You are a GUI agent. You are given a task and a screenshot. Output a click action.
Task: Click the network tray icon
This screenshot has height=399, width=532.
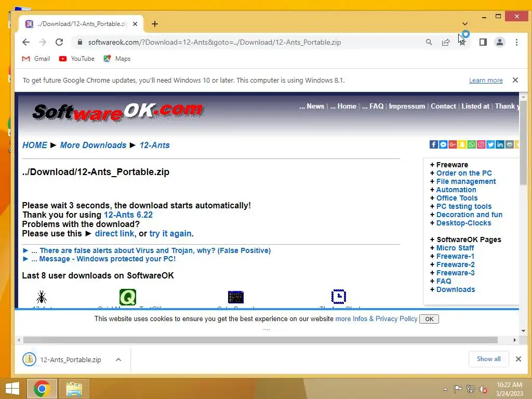[471, 389]
